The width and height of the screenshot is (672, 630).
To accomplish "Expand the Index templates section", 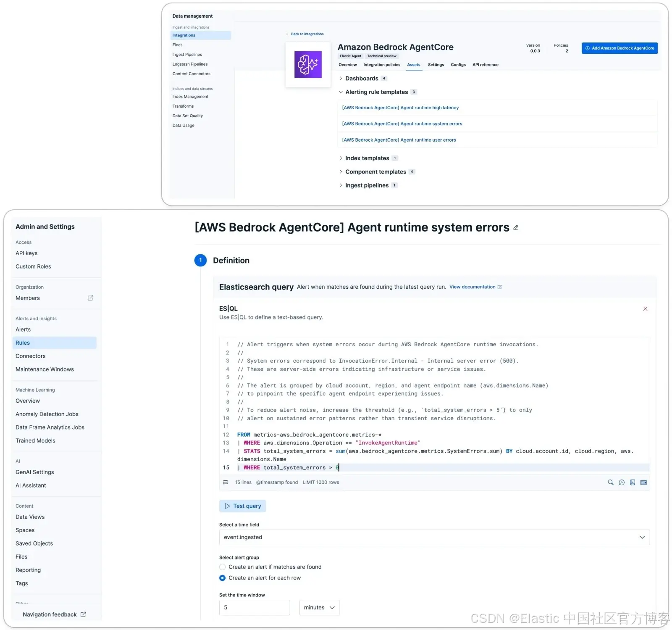I will (341, 158).
